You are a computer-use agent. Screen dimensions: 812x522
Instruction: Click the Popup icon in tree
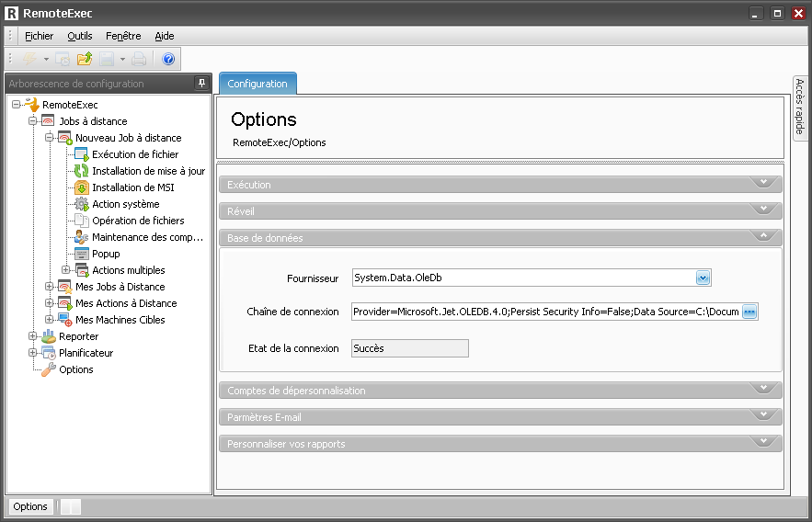[x=81, y=254]
